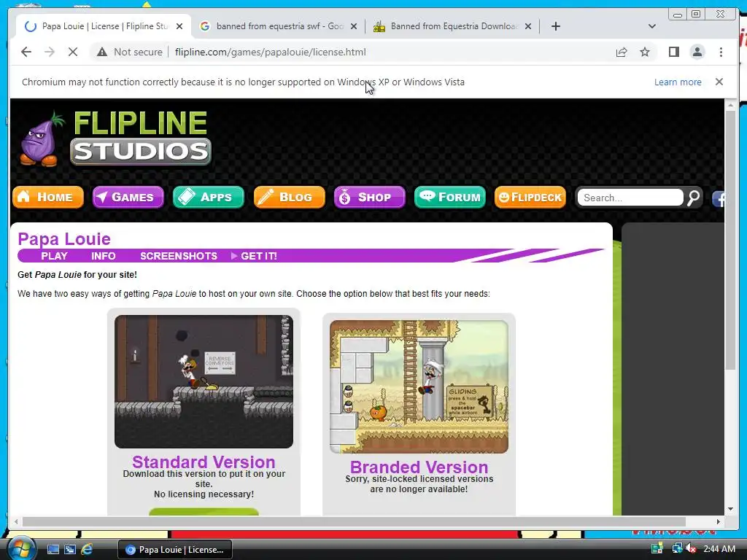Click the address bar URL

tap(270, 52)
